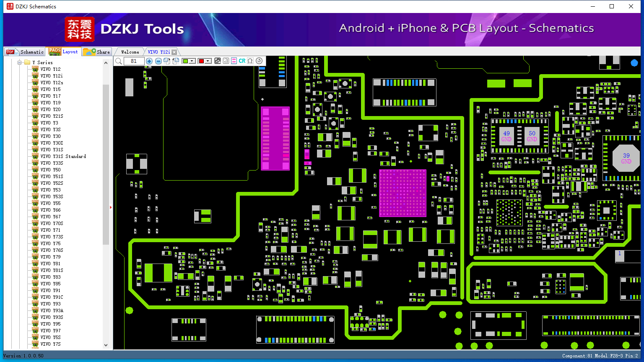Click the cloud folder icon on Share tab
The height and width of the screenshot is (362, 644).
[x=89, y=52]
